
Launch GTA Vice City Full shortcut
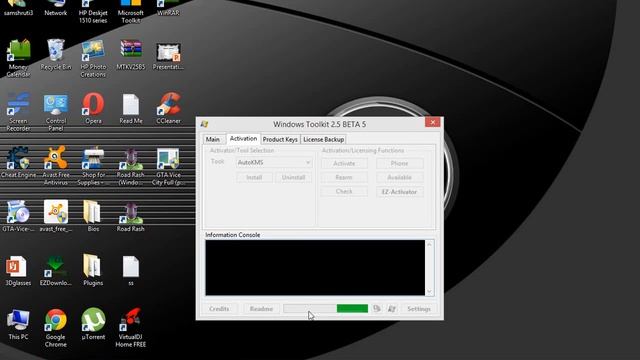[x=168, y=166]
